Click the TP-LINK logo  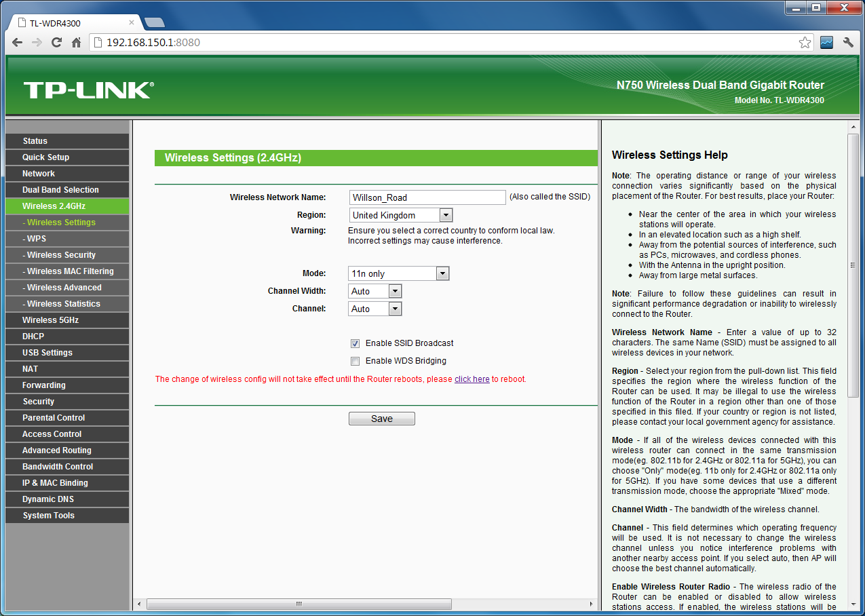89,90
